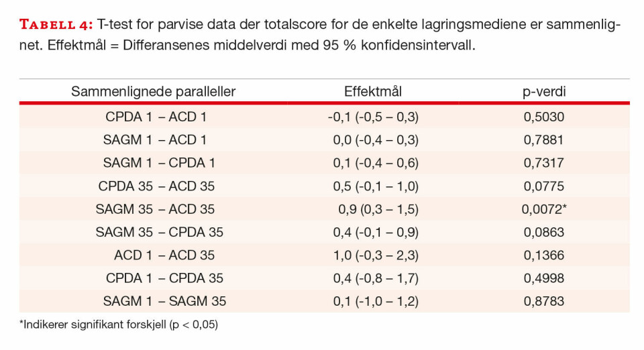This screenshot has height=350, width=644.
Task: Select the 'CPDA 35 – ACD 35' row label
Action: coord(156,186)
